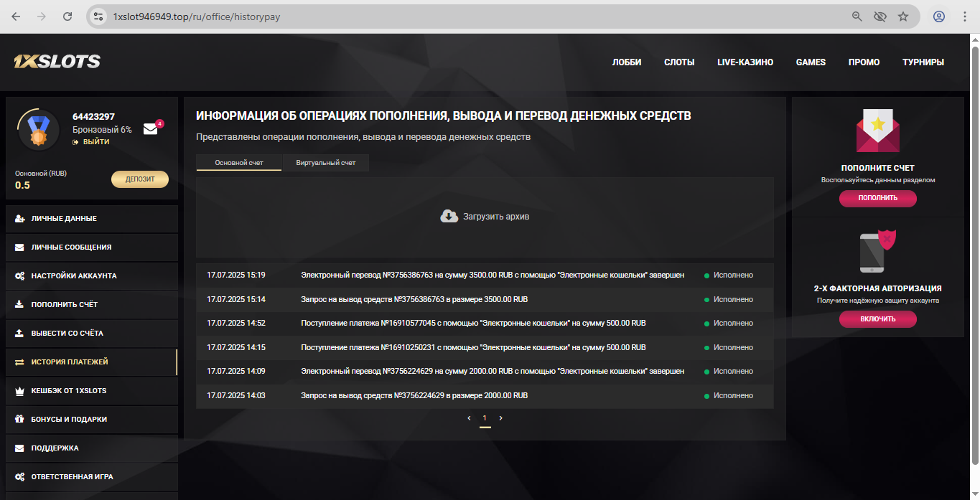The height and width of the screenshot is (500, 980).
Task: Click the Пополнить счёт deposit icon in sidebar
Action: 18,304
